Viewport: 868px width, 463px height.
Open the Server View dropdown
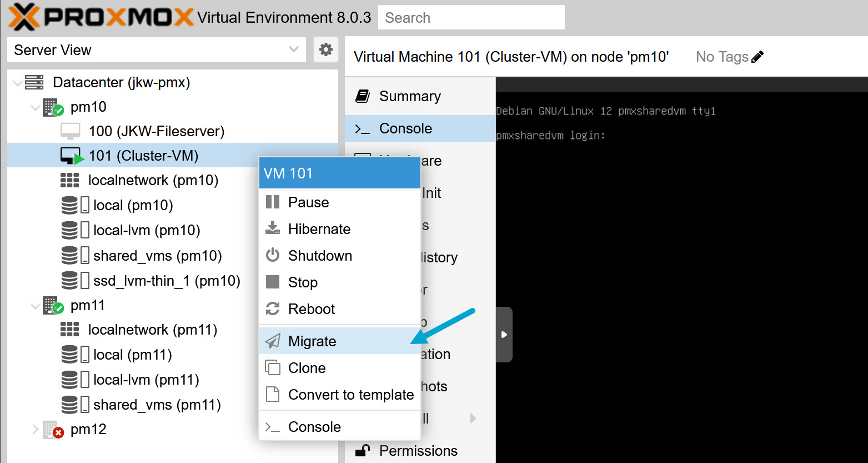pos(294,49)
